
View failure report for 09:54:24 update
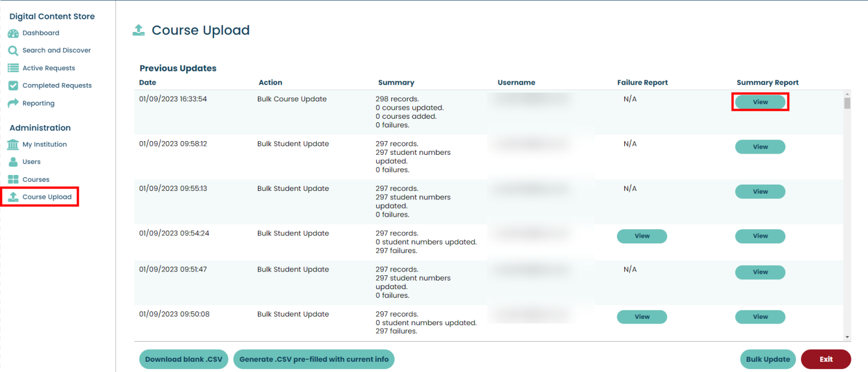click(642, 236)
